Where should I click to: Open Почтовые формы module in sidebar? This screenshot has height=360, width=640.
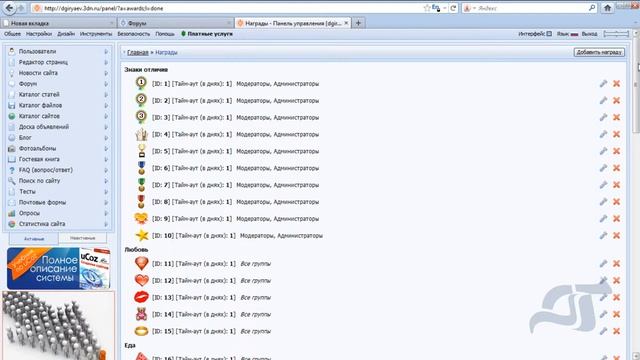point(42,202)
